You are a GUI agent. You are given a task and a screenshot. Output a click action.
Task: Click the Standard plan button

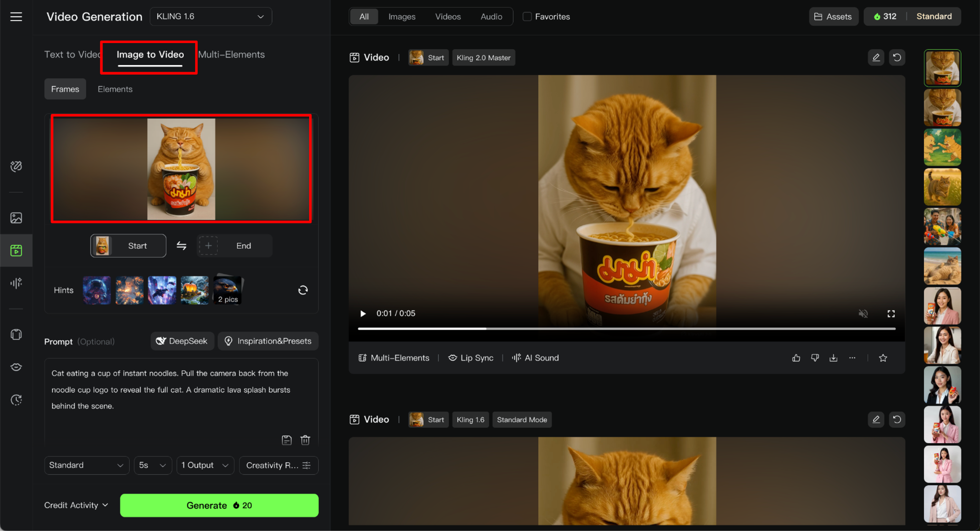pyautogui.click(x=934, y=17)
